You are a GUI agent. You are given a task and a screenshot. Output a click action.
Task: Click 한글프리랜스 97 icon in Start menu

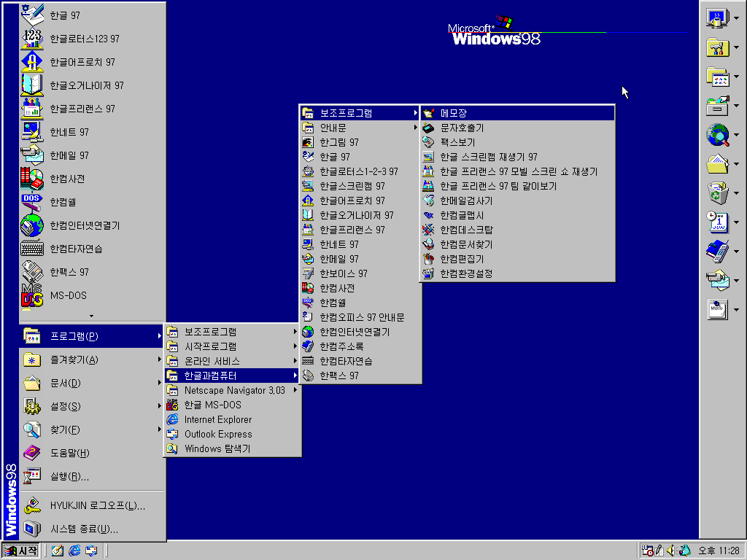click(32, 109)
